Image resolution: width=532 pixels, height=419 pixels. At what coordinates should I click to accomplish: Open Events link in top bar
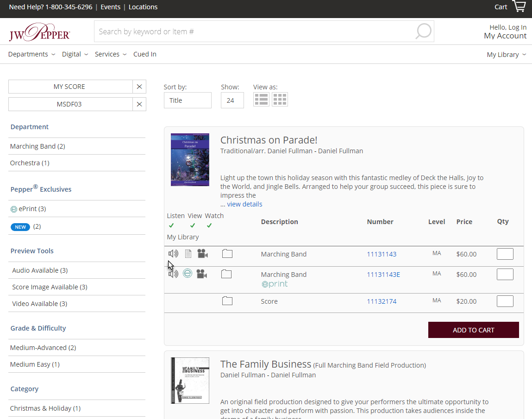pyautogui.click(x=110, y=7)
